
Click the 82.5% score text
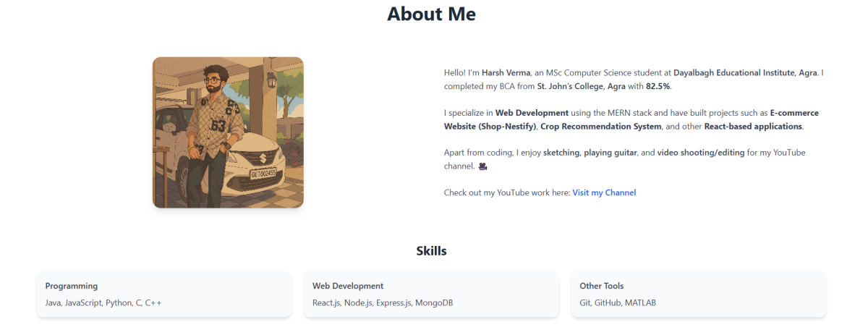point(658,87)
